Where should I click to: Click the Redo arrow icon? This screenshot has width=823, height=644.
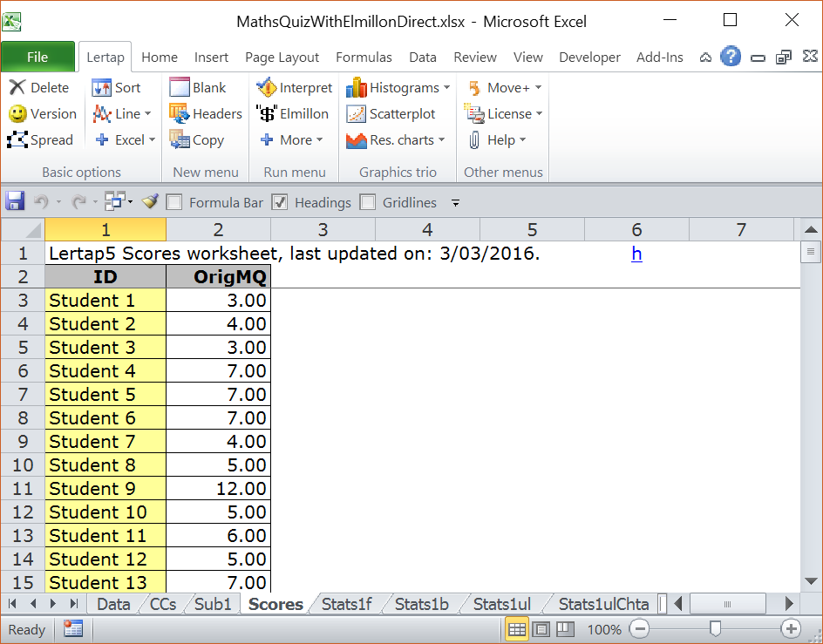[78, 202]
